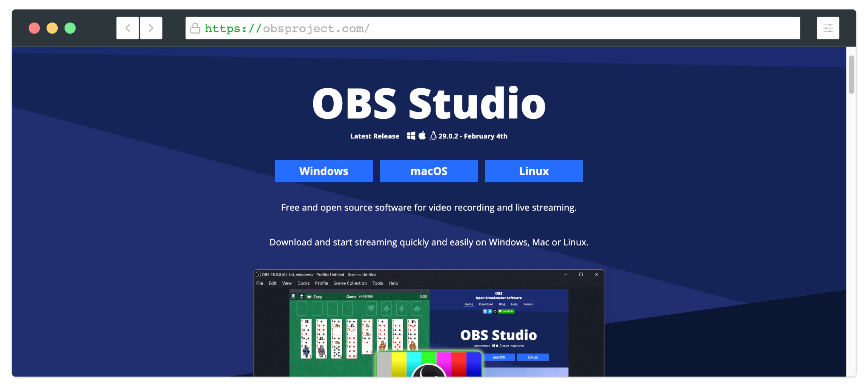Choose the large macOS download button

click(429, 171)
